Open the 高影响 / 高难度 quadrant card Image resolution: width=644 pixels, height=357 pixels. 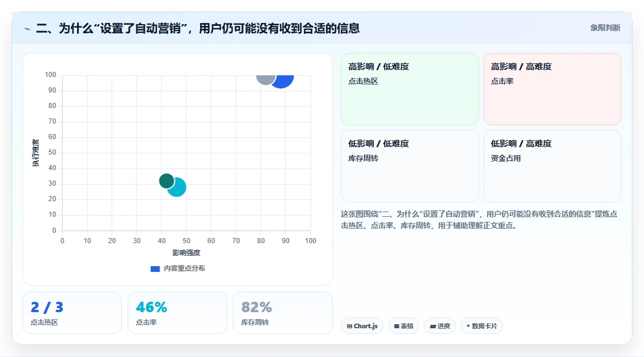coord(553,89)
